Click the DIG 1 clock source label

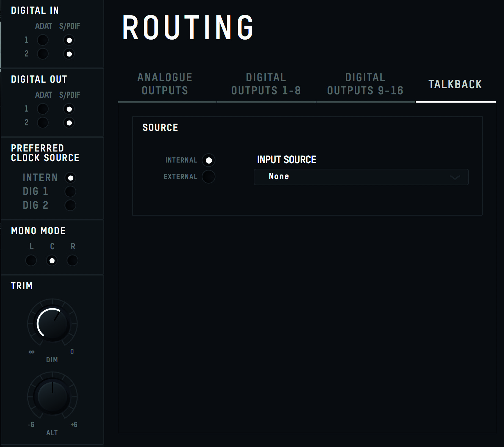(x=36, y=191)
